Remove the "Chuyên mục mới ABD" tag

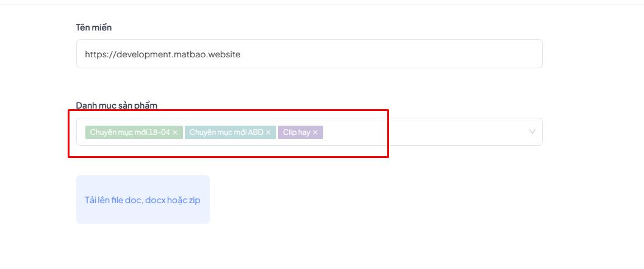click(268, 132)
